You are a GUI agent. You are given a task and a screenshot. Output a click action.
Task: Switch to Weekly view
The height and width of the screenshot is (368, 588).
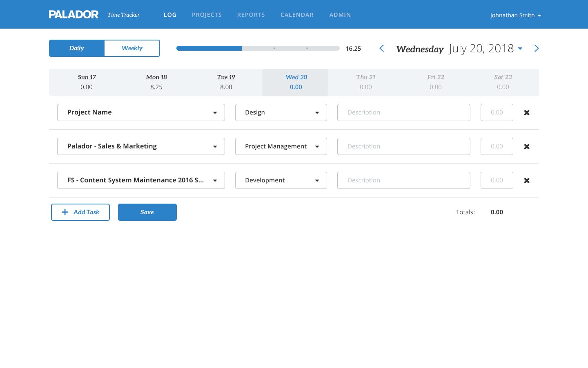(x=132, y=48)
